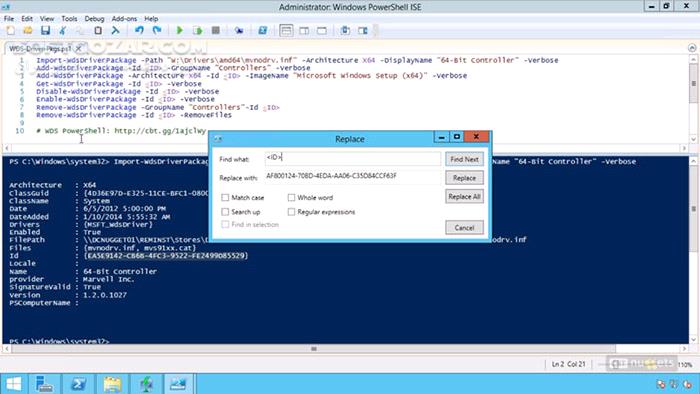Open a script with the folder icon
Viewport: 700px width, 394px height.
click(x=28, y=30)
